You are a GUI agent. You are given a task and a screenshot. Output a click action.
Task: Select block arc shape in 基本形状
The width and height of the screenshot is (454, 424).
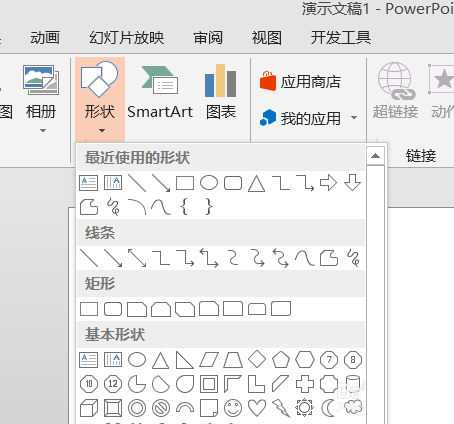[185, 407]
